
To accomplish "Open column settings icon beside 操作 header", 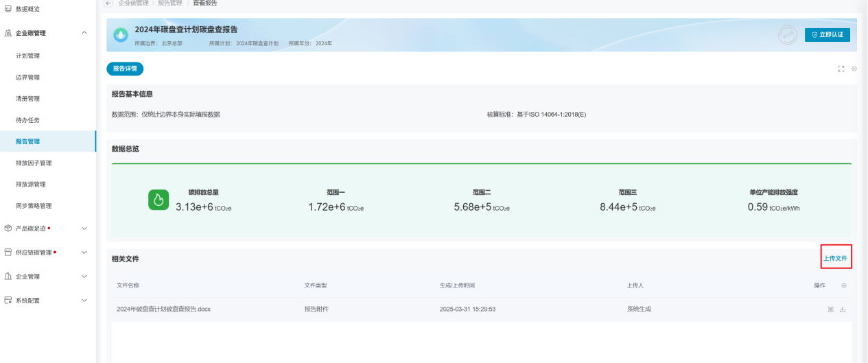I will 844,285.
